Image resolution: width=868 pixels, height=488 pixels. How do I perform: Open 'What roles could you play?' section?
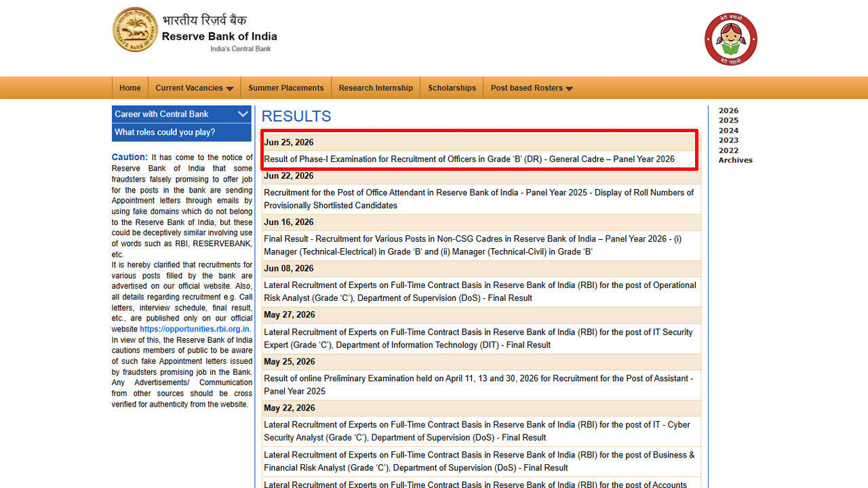pyautogui.click(x=182, y=132)
